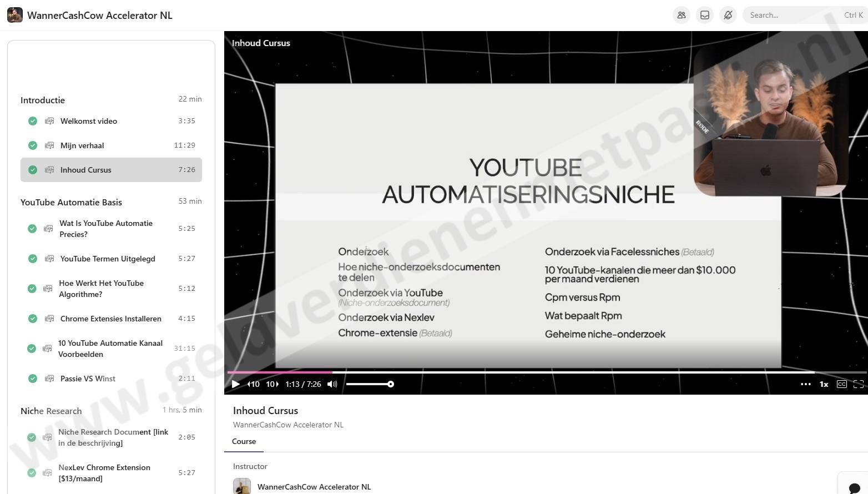Skip forward 10 seconds in video
The width and height of the screenshot is (868, 494).
point(272,384)
